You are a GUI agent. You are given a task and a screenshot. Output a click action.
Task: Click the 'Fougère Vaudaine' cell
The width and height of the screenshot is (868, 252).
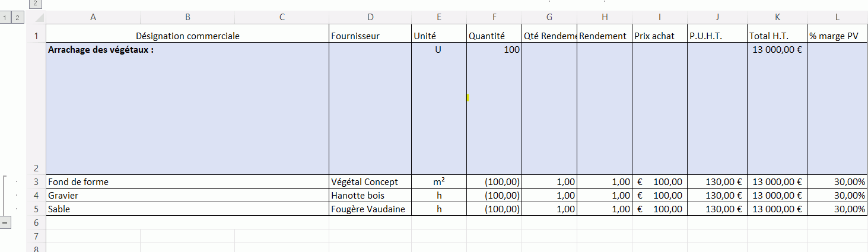click(x=370, y=209)
